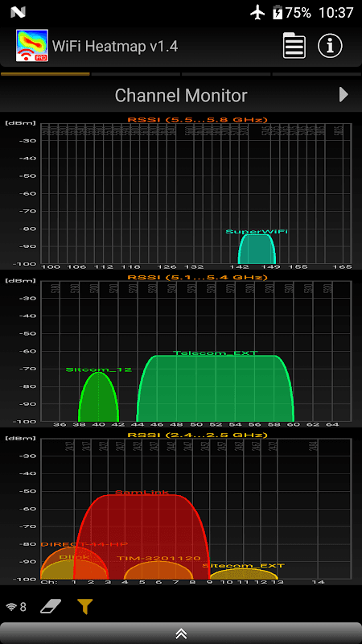Tap the N notification icon in status bar

18,13
